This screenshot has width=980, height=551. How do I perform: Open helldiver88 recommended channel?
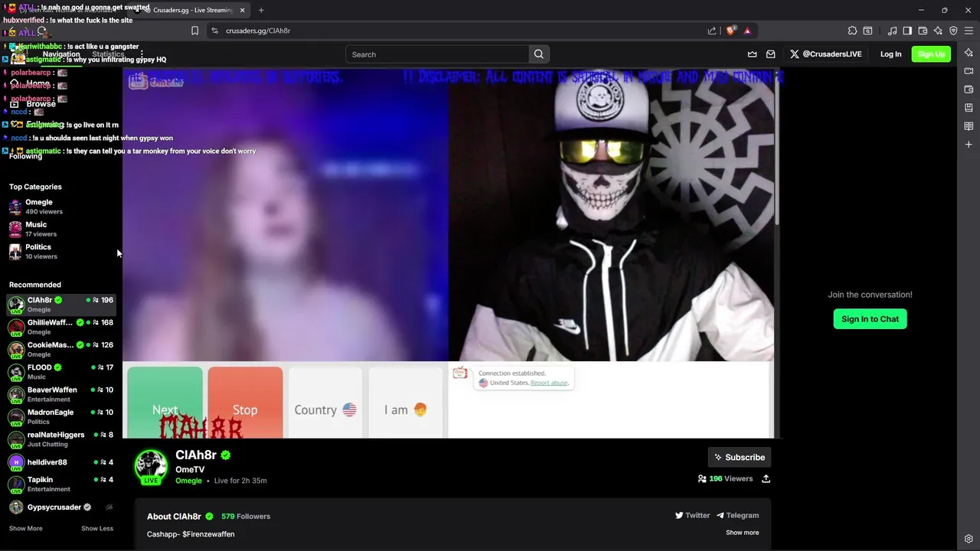coord(60,462)
